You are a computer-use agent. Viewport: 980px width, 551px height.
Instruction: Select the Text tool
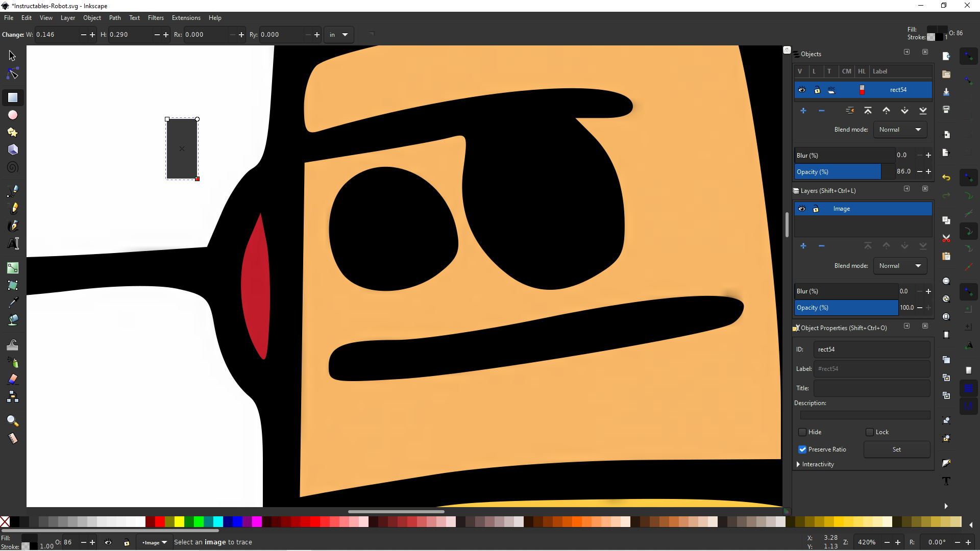12,243
